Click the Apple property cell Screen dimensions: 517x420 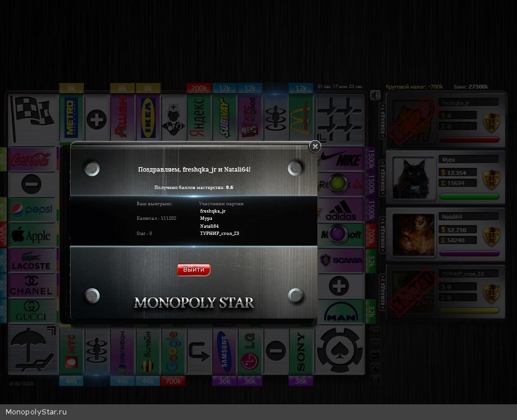[31, 236]
